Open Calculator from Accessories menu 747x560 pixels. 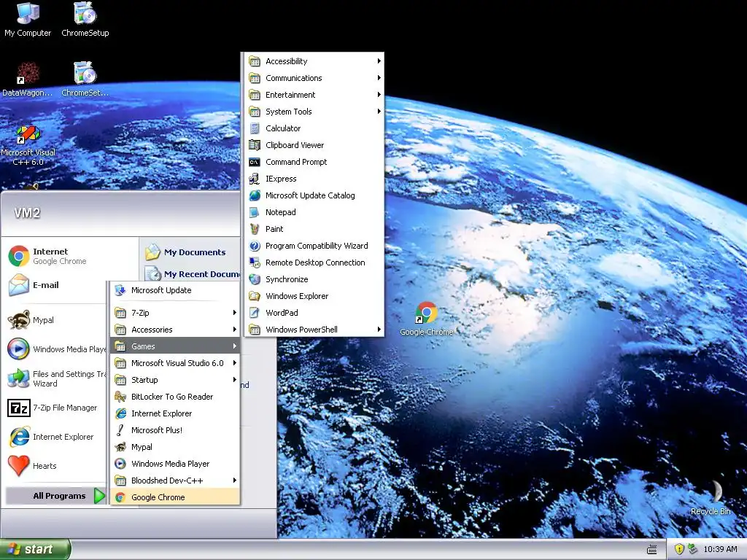pos(314,128)
